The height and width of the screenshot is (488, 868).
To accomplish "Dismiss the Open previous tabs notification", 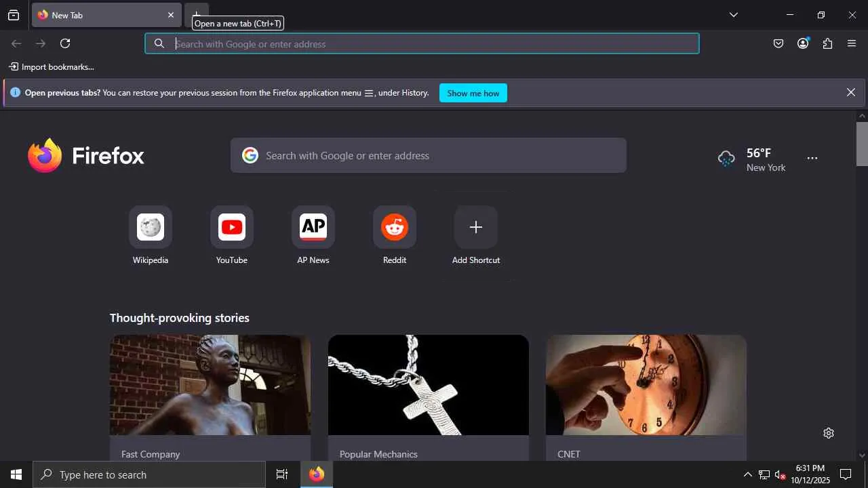I will pyautogui.click(x=851, y=92).
